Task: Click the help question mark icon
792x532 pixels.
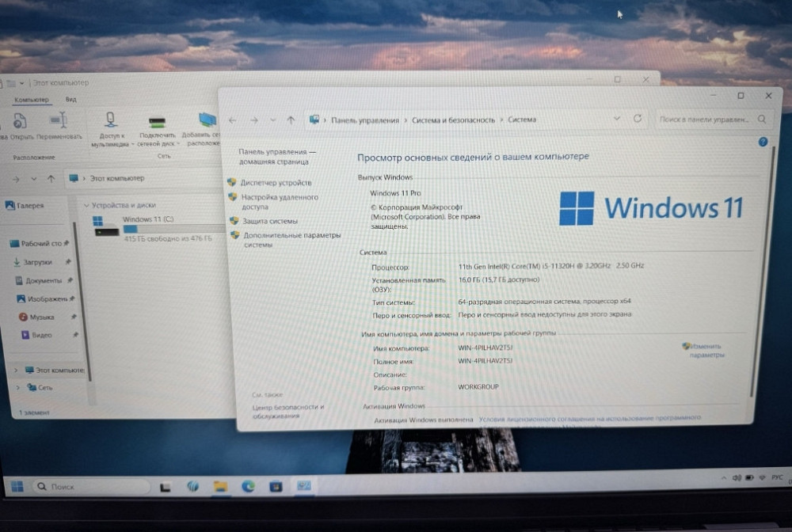Action: (x=762, y=142)
